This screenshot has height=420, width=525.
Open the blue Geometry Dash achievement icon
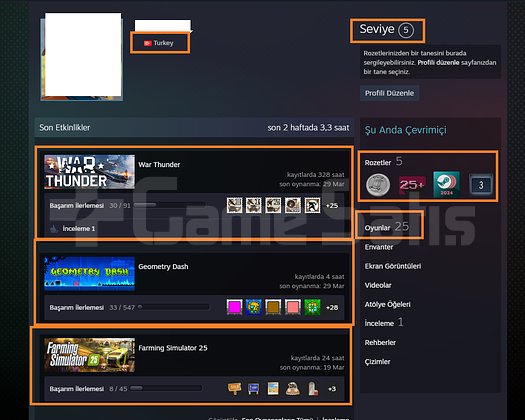click(254, 307)
